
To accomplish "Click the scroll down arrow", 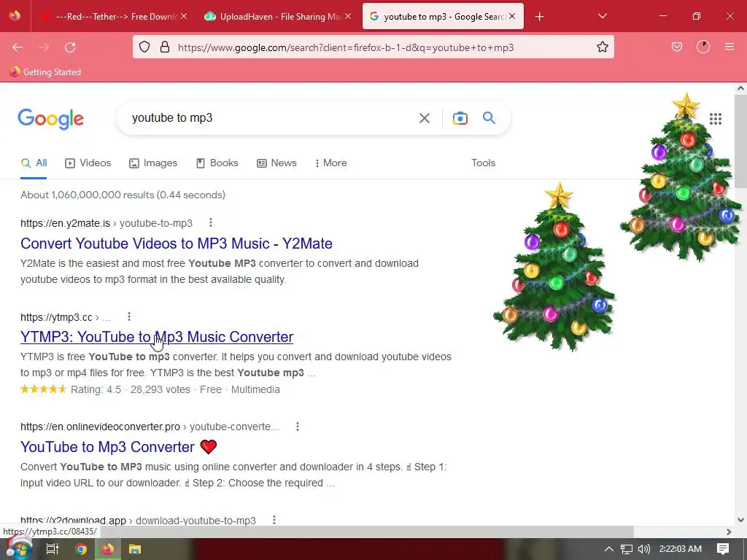I will [740, 520].
